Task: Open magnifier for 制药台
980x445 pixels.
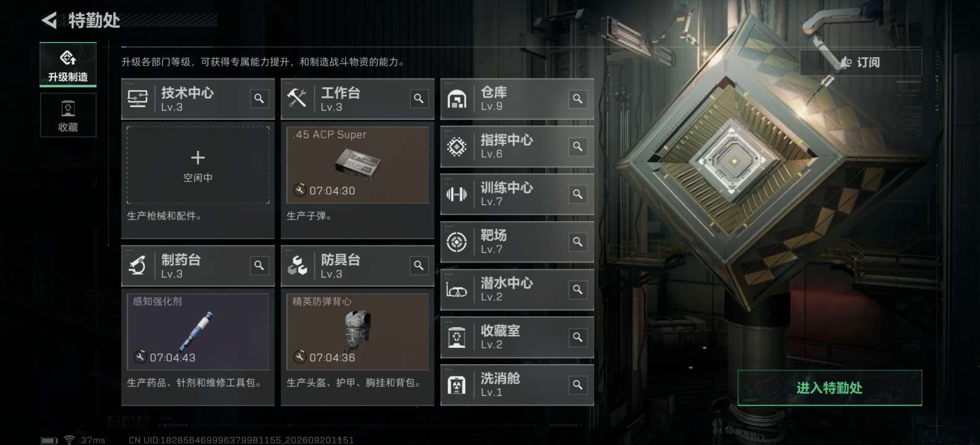Action: click(259, 265)
